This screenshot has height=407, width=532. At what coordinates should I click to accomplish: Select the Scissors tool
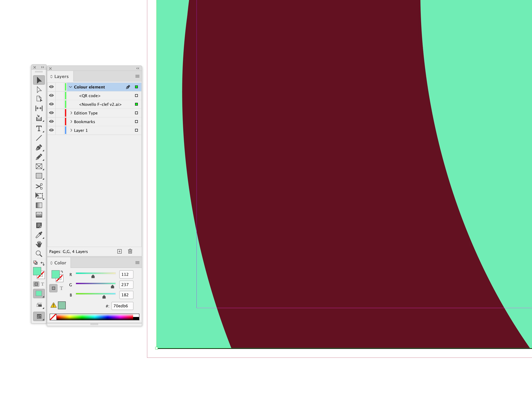coord(39,186)
